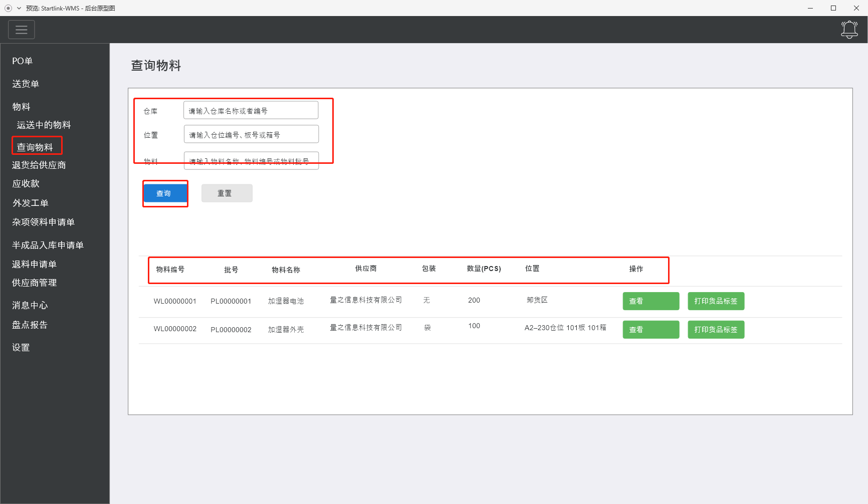Screen dimensions: 868x504
Task: Click location A2-230仓位 101板 101箱
Action: click(565, 328)
